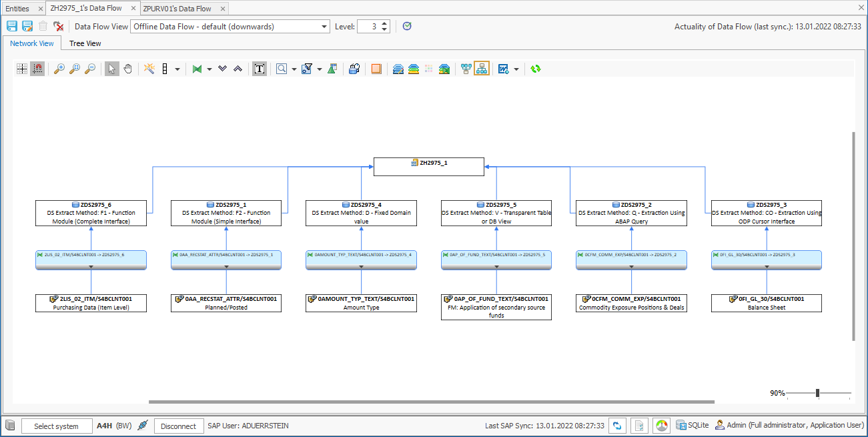This screenshot has height=437, width=868.
Task: Click the Select system button
Action: pos(57,425)
